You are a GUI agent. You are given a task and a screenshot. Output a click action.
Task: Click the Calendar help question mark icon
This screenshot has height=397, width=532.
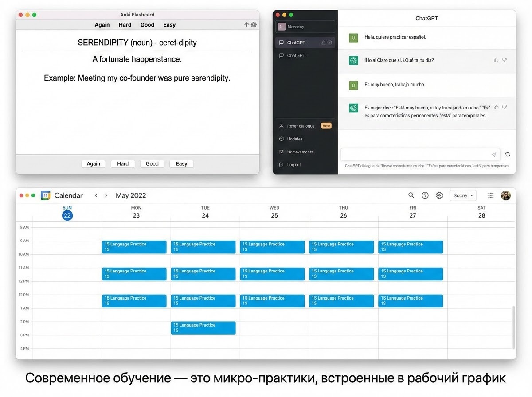coord(425,195)
